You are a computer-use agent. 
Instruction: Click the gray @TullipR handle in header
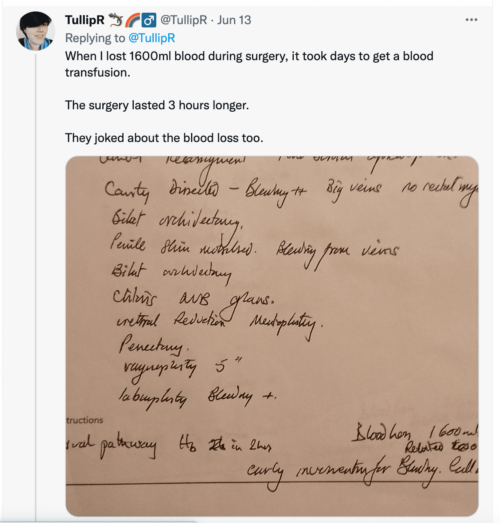pyautogui.click(x=183, y=20)
